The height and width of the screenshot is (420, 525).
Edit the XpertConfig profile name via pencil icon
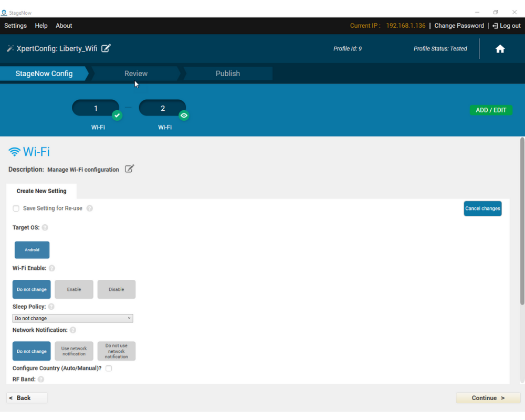click(x=106, y=48)
